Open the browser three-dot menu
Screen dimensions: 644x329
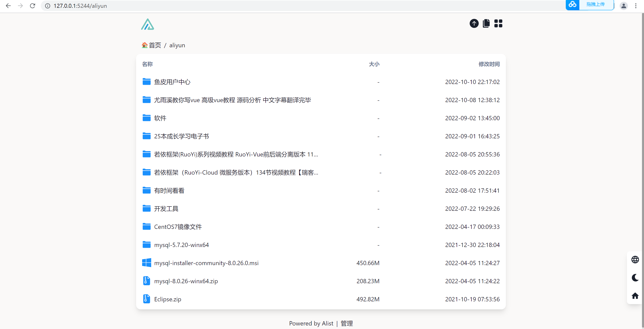(x=636, y=6)
